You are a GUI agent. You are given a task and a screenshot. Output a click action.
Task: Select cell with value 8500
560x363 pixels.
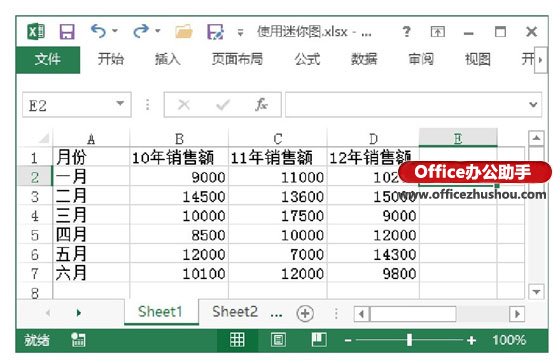point(179,235)
